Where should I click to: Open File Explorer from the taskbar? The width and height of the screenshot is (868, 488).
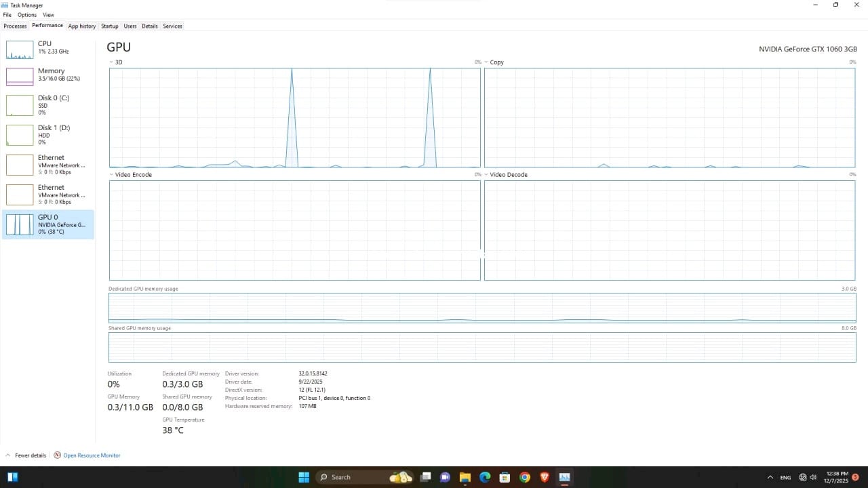coord(465,477)
